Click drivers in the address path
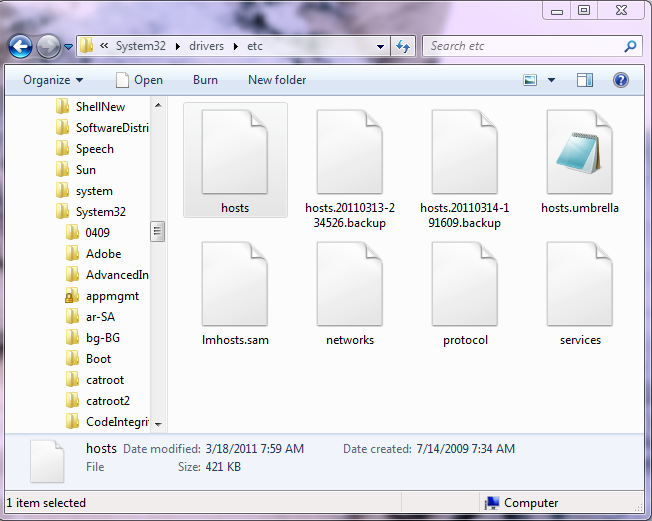652x521 pixels. tap(206, 46)
